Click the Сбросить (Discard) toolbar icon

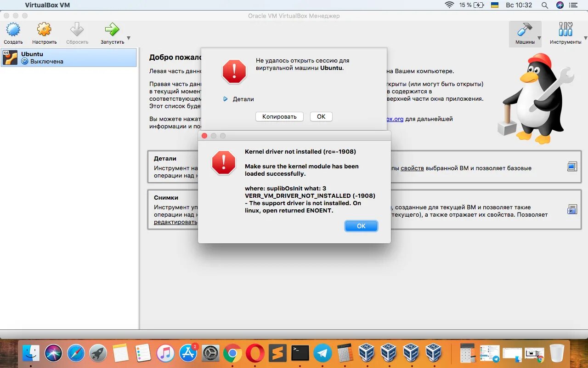[77, 30]
